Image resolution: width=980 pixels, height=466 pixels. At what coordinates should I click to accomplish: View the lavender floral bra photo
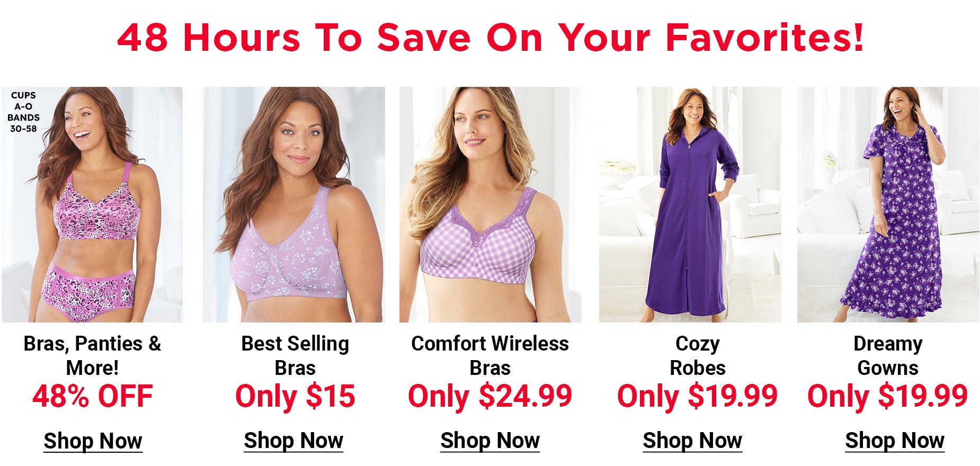coord(294,204)
